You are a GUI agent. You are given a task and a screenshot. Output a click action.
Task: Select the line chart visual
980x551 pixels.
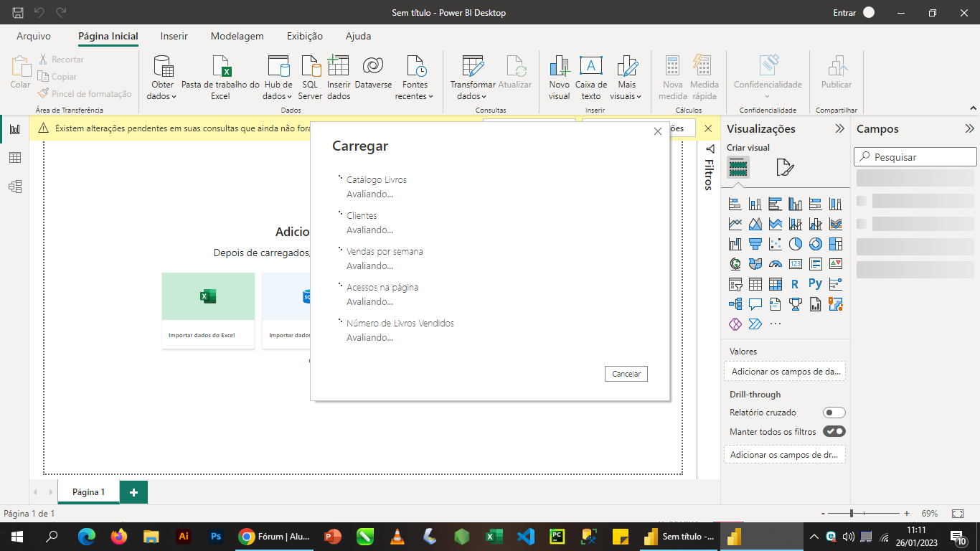point(735,224)
